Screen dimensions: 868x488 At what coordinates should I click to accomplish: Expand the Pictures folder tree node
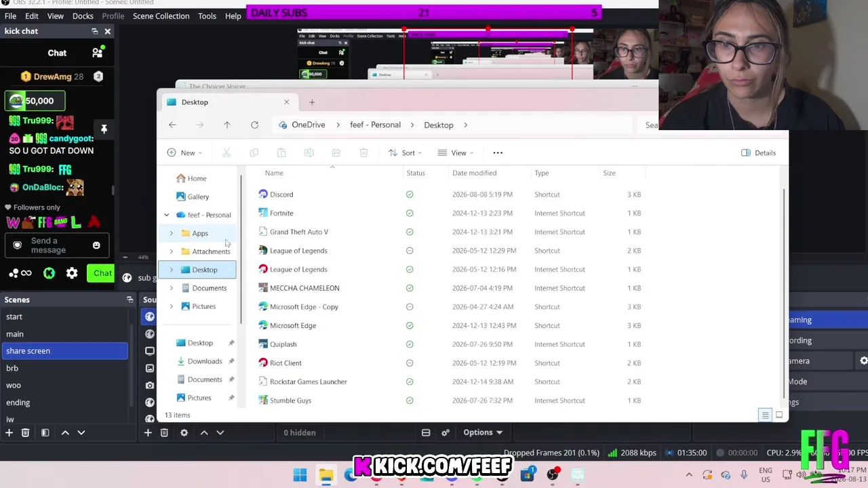pos(171,306)
